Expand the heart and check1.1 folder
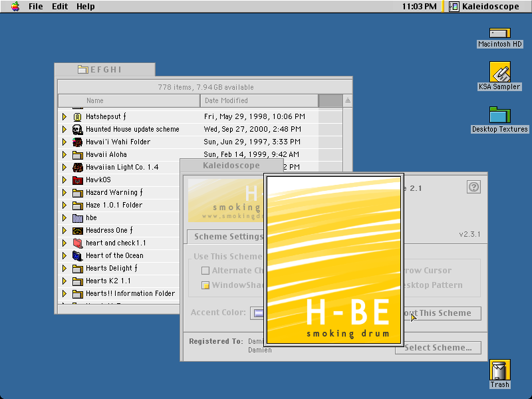This screenshot has width=532, height=399. pyautogui.click(x=65, y=243)
